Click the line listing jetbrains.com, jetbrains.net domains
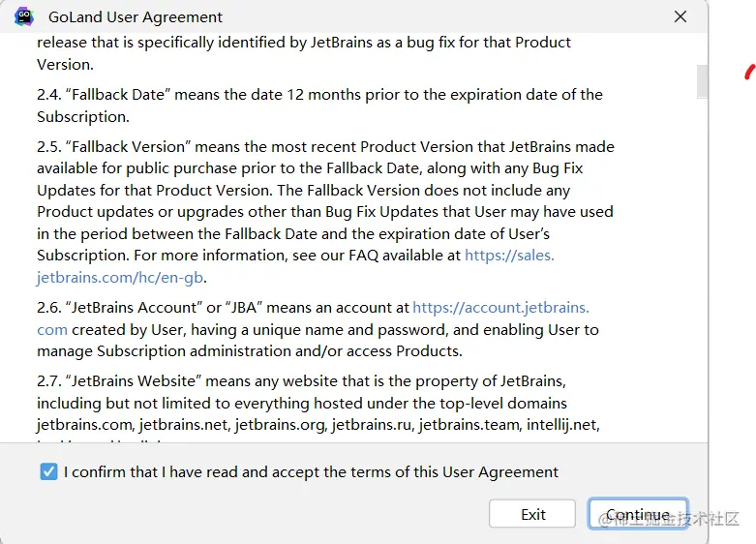The width and height of the screenshot is (756, 544). pyautogui.click(x=318, y=424)
